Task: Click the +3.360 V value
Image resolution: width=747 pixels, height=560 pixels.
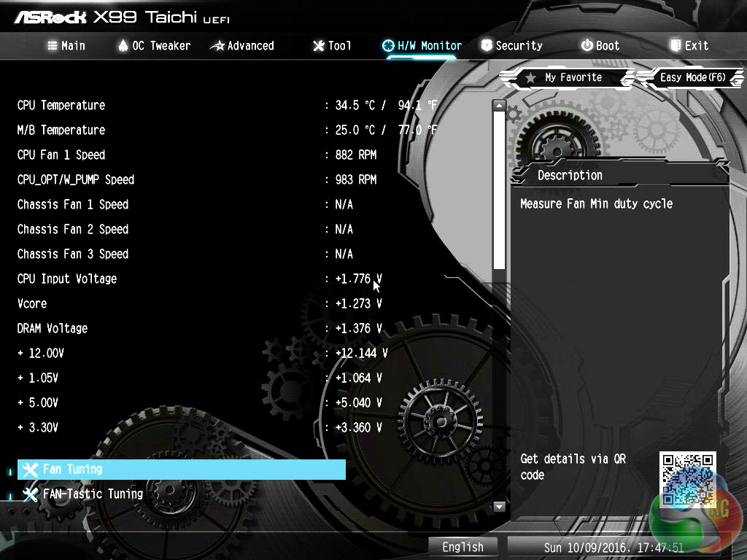Action: (x=358, y=427)
